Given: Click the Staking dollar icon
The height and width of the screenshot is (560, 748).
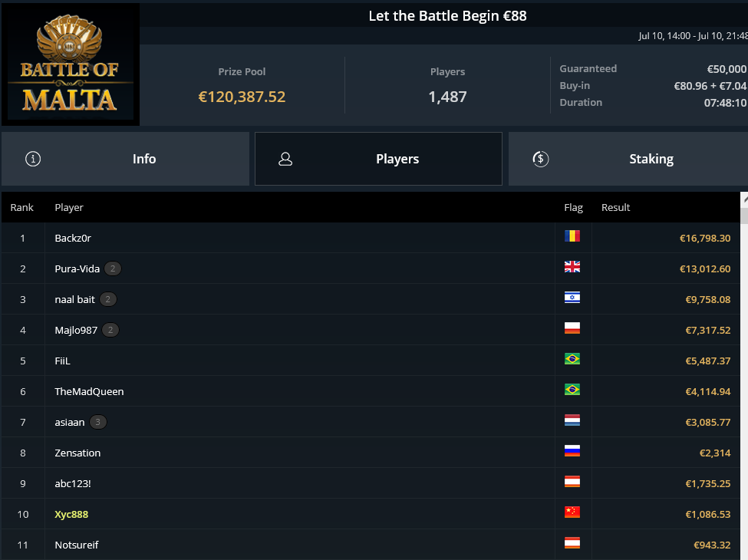Looking at the screenshot, I should click(541, 159).
